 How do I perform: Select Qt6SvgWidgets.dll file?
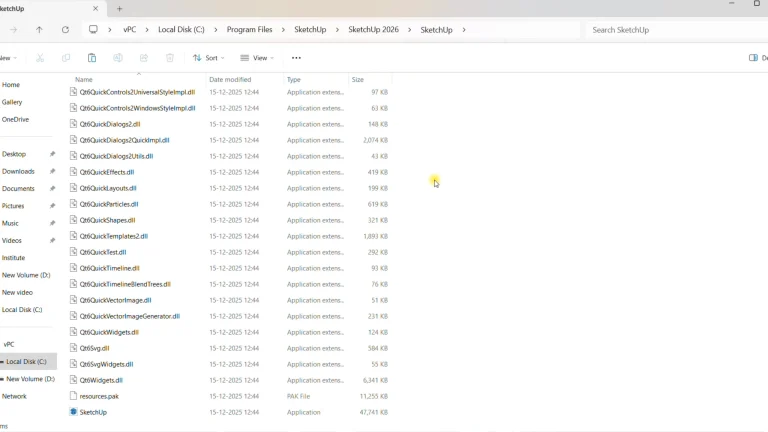point(106,364)
